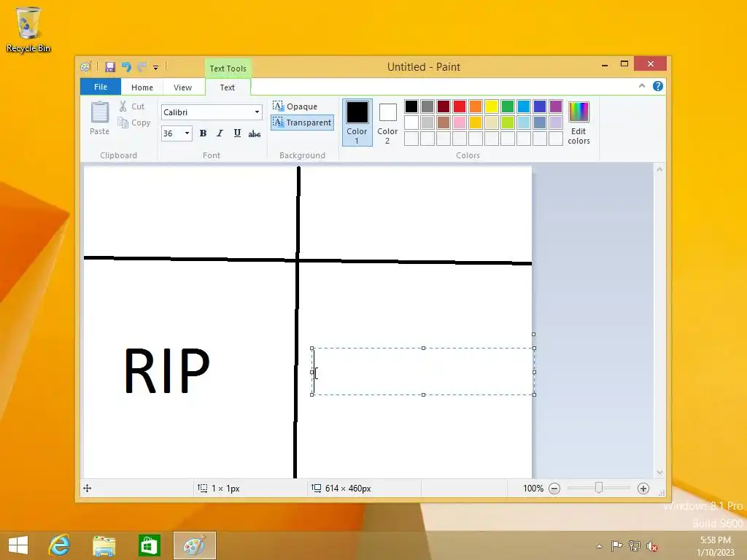Click the zoom slider handle

coord(599,488)
